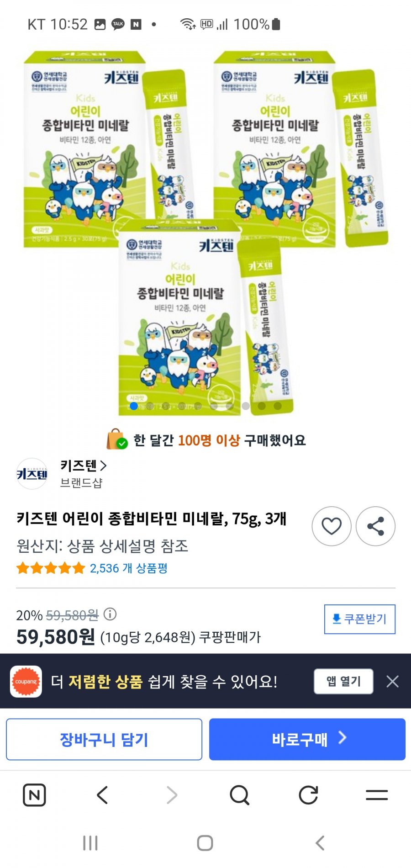This screenshot has height=868, width=411.
Task: Close the Coupang app banner
Action: point(392,681)
